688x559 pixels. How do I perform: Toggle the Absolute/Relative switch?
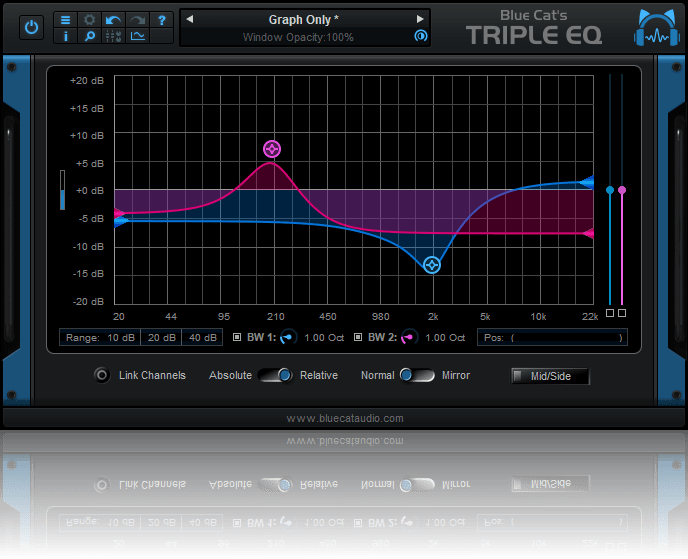(276, 375)
